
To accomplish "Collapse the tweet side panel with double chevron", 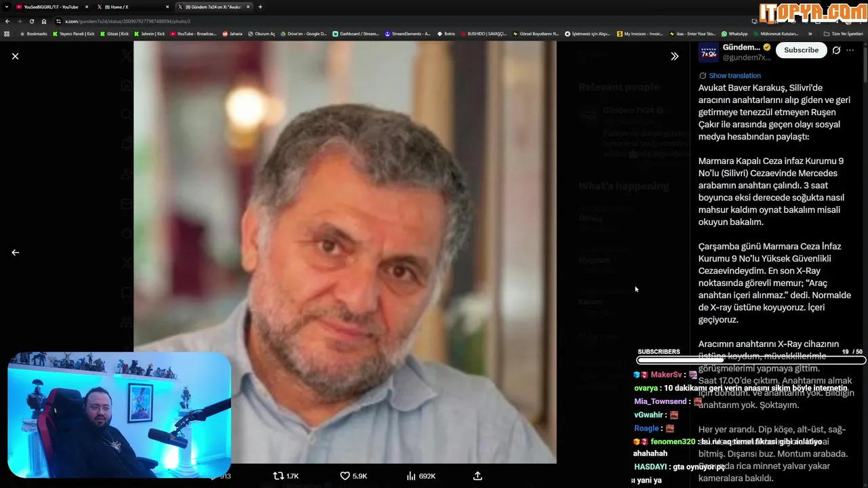I will coord(674,56).
